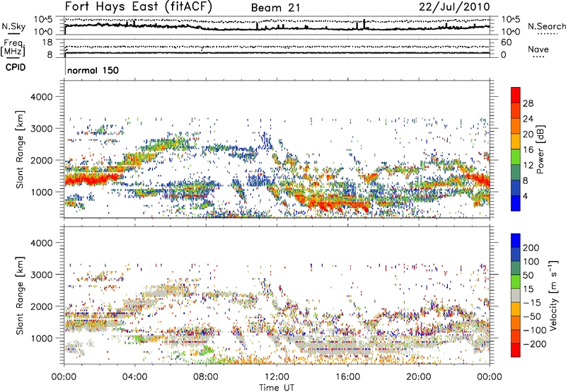
Task: Click the '4000' tick on the power panel
Action: [x=41, y=97]
